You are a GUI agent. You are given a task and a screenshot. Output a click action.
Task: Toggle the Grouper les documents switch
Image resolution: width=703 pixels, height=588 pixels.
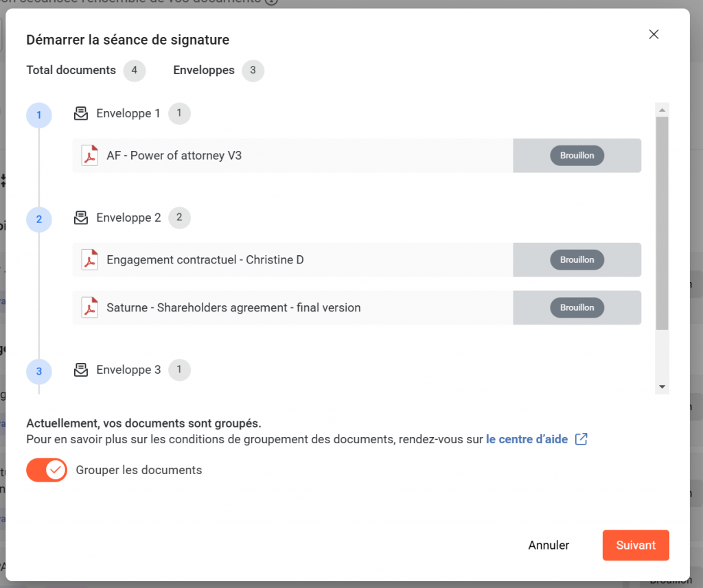[x=47, y=470]
